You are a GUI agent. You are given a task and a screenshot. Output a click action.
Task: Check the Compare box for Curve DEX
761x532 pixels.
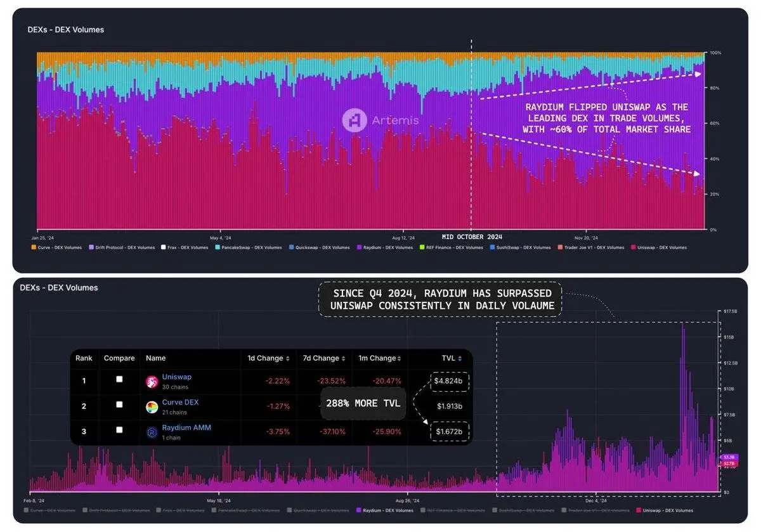point(120,405)
